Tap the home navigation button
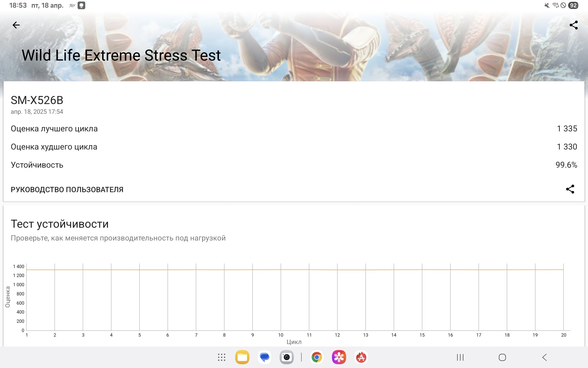Viewport: 588px width, 368px height. coord(502,357)
